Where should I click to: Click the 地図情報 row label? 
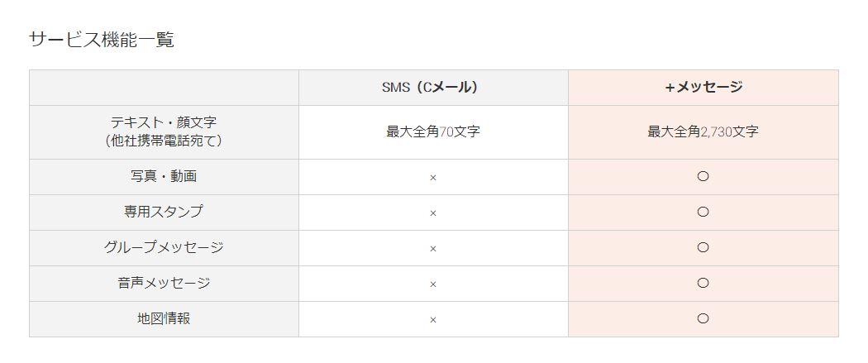(164, 318)
